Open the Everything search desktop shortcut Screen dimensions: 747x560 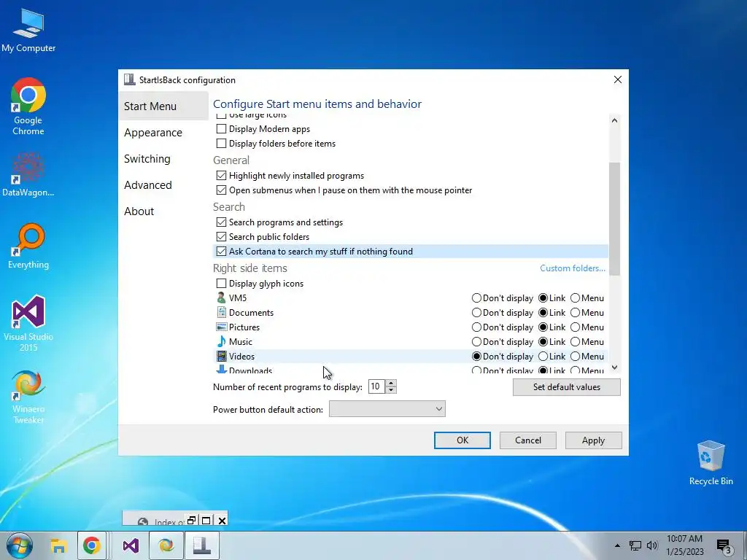click(x=28, y=246)
